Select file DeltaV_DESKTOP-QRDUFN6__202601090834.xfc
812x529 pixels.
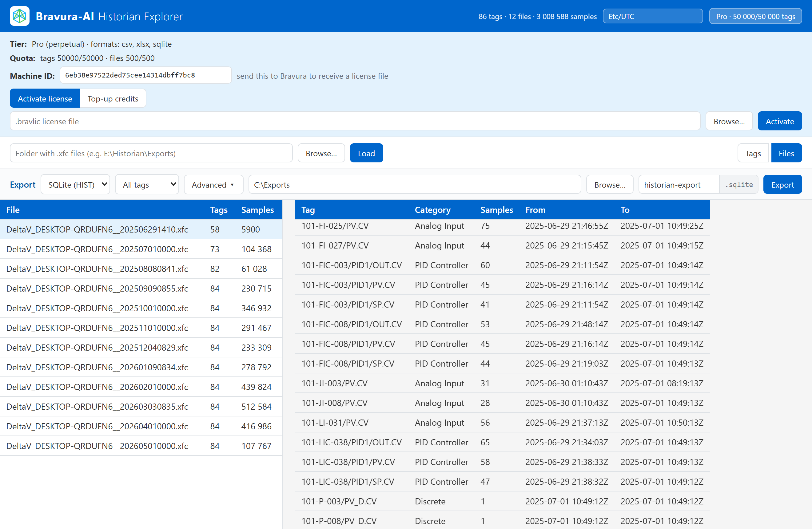coord(141,367)
